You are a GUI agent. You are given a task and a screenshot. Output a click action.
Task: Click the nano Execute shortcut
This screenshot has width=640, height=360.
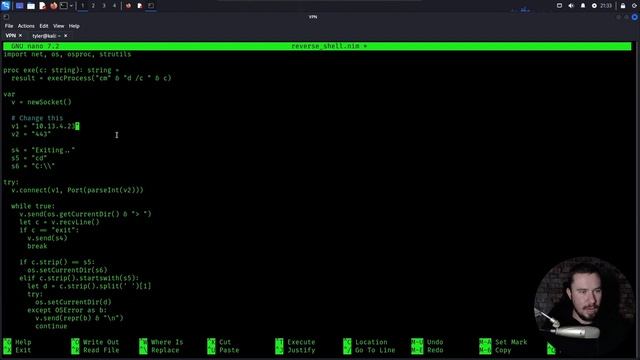tap(295, 342)
